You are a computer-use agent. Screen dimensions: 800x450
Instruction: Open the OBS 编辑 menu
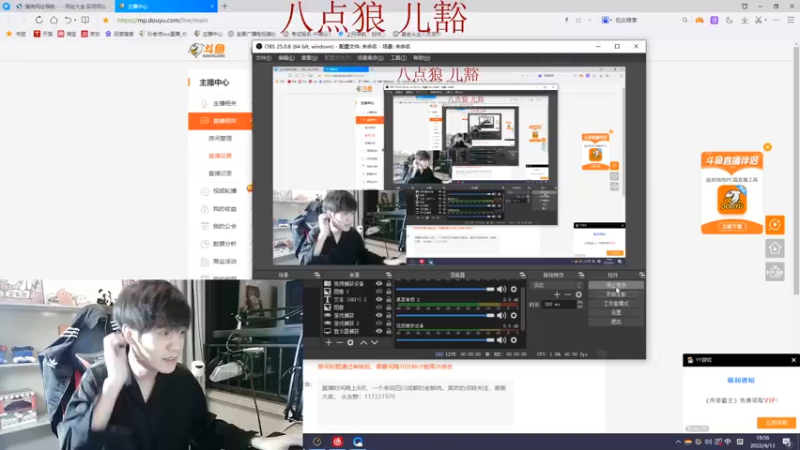pyautogui.click(x=286, y=58)
